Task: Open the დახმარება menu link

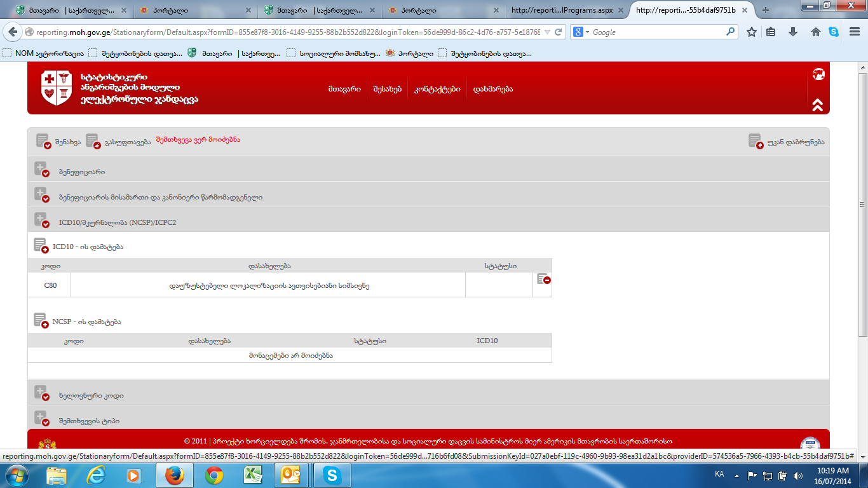Action: point(493,89)
